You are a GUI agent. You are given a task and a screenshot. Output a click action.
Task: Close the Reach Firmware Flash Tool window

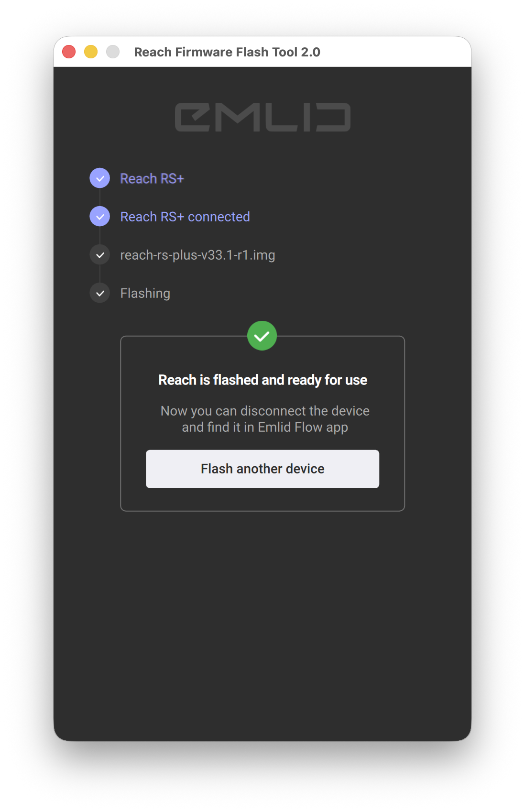click(x=69, y=52)
